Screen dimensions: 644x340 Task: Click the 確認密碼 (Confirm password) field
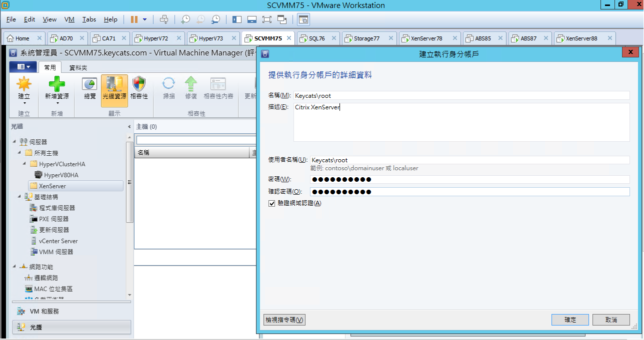469,192
